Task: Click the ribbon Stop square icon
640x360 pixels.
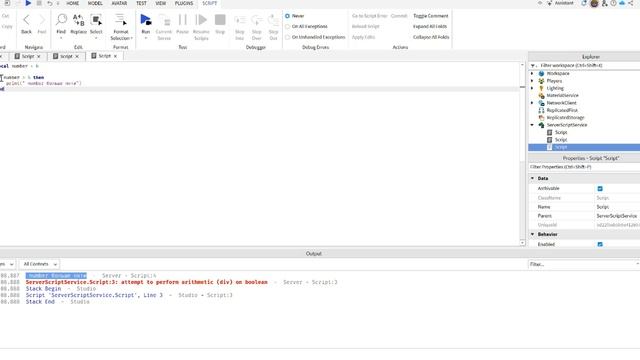Action: (220, 20)
